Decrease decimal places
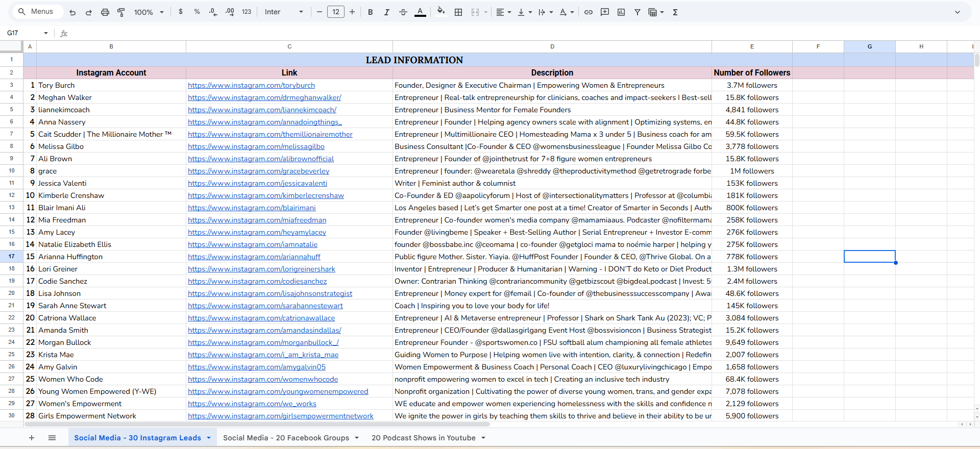980x449 pixels. [x=213, y=12]
